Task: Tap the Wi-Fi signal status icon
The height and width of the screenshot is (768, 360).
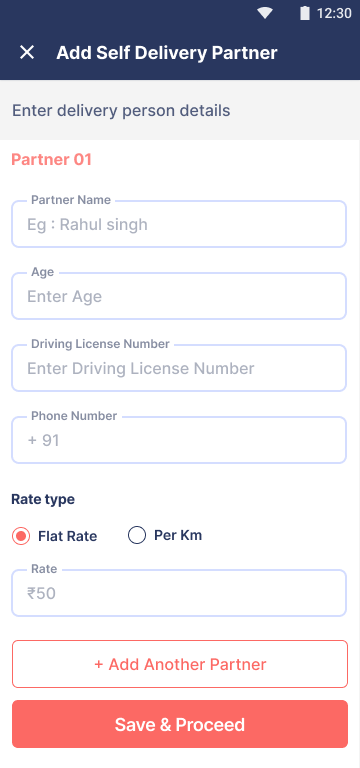Action: [x=265, y=13]
